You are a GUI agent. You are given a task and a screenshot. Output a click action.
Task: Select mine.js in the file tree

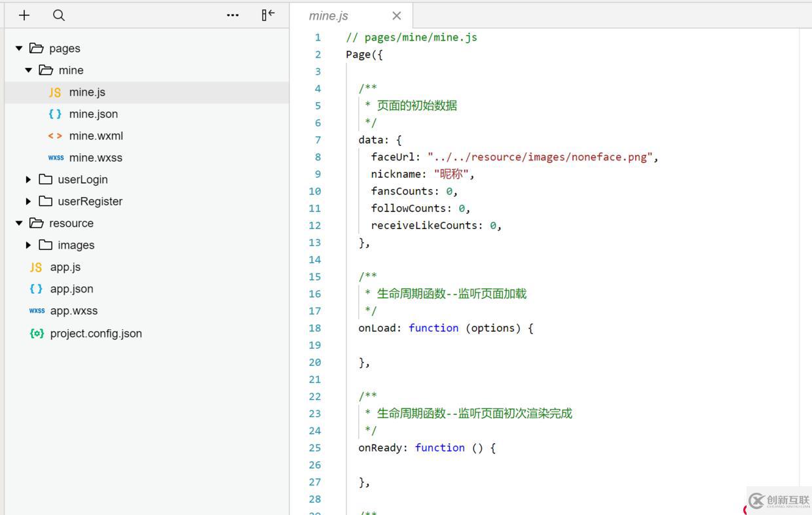[x=87, y=92]
